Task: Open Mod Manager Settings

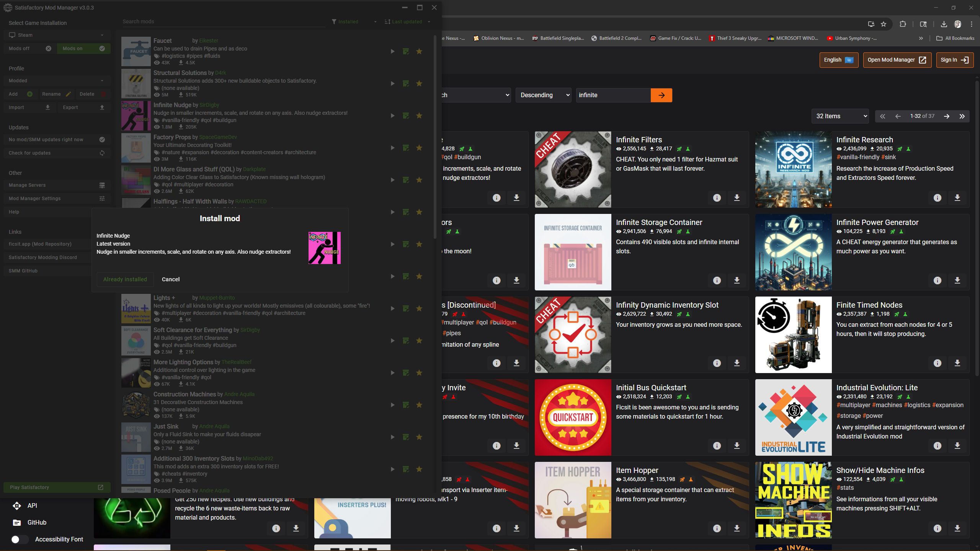Action: (x=57, y=199)
